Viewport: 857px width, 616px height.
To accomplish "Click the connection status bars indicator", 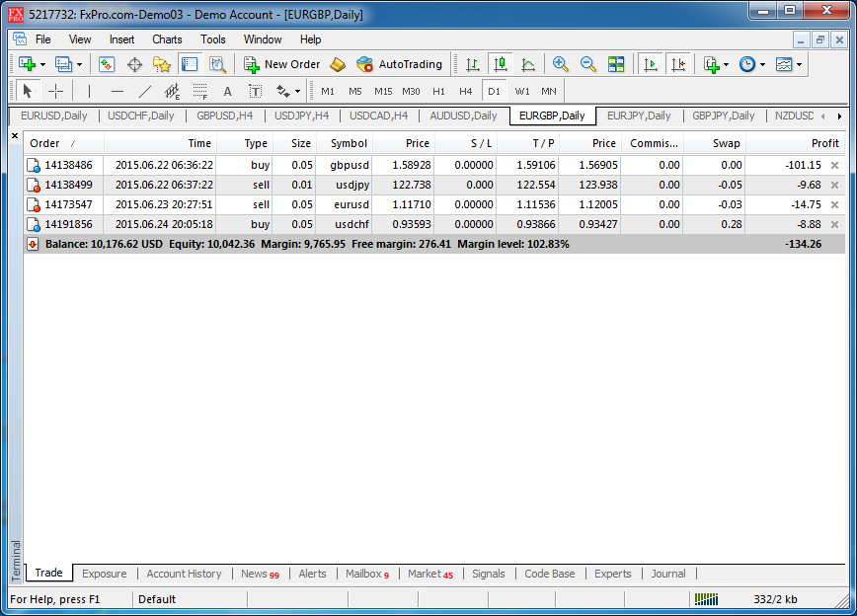I will click(706, 599).
